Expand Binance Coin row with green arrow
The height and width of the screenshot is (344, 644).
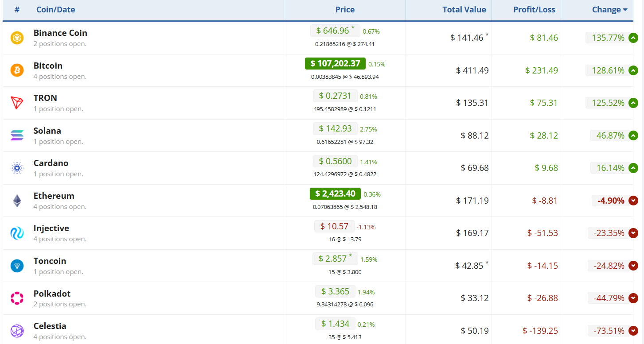point(633,38)
